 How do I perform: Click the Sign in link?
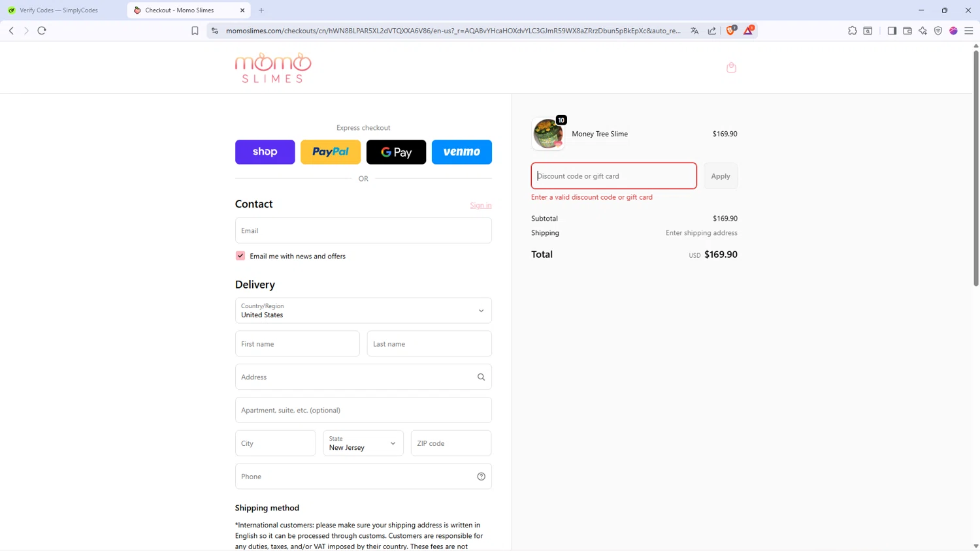pyautogui.click(x=481, y=206)
